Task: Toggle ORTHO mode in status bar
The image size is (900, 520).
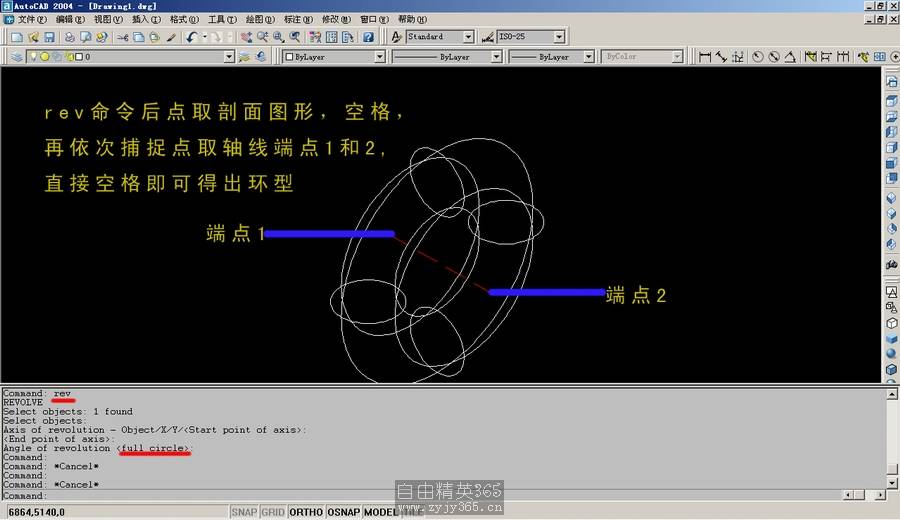Action: (306, 512)
